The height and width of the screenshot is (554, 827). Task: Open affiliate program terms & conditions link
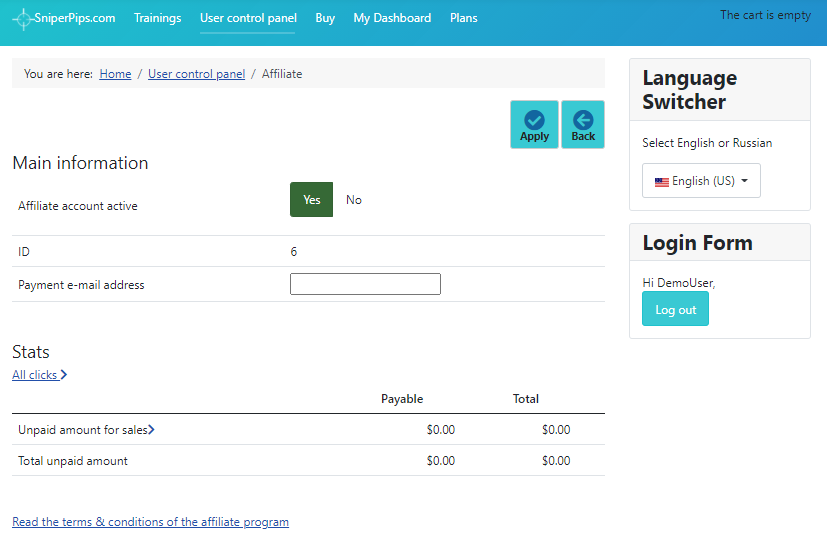coord(150,522)
